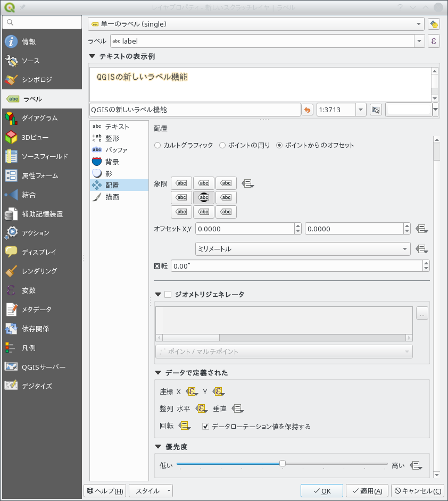The width and height of the screenshot is (448, 501).
Task: Click the 垂直 alignment data-defined override
Action: (238, 408)
